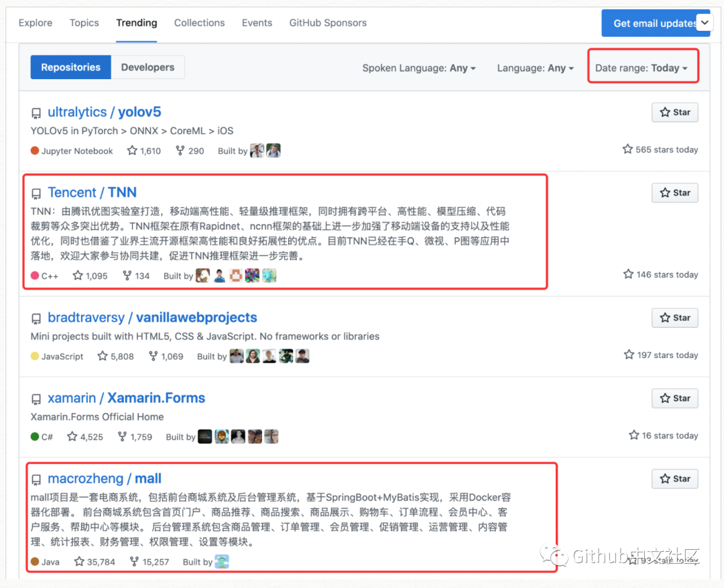View yolov5 forks count 290
Viewport: 724px width, 588px height.
[x=190, y=151]
